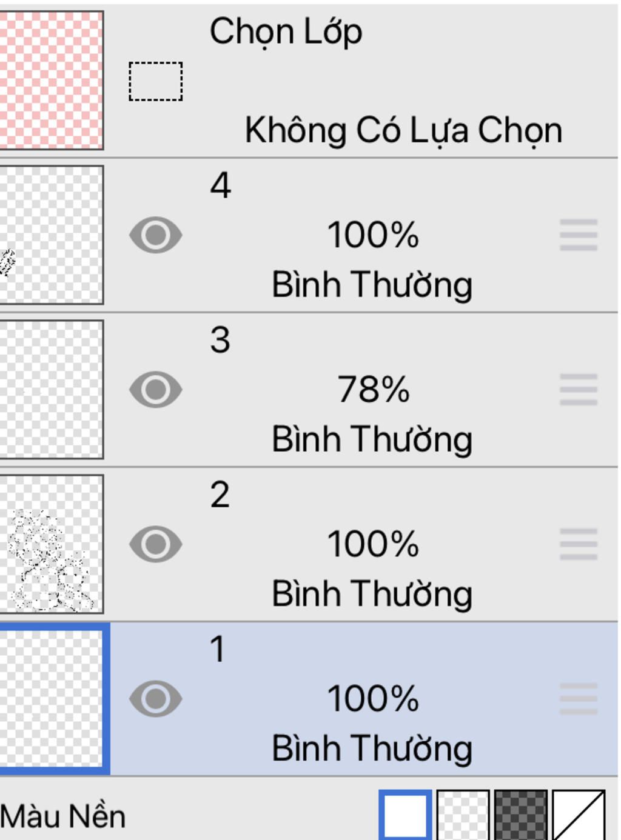Click the reorder handle of layer 2
Image resolution: width=621 pixels, height=840 pixels.
tap(579, 544)
